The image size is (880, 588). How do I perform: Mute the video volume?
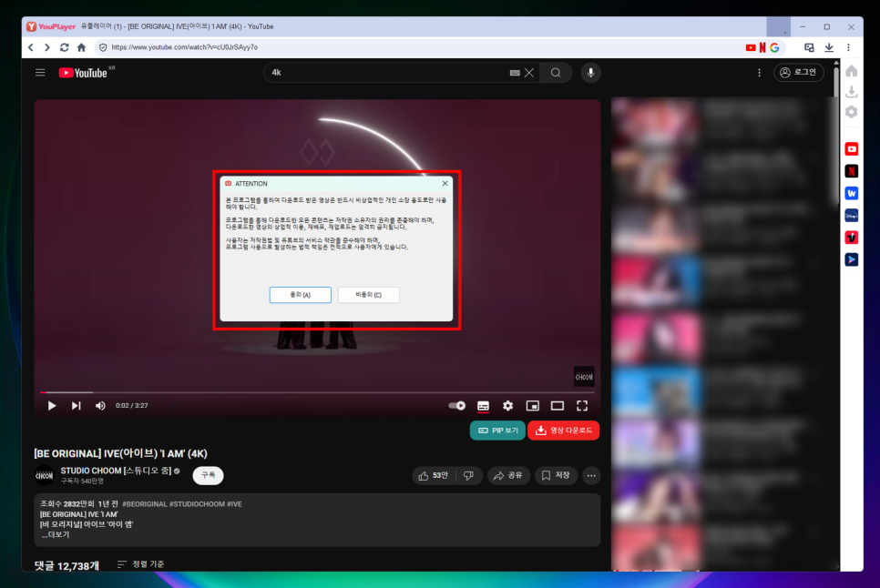click(x=100, y=405)
